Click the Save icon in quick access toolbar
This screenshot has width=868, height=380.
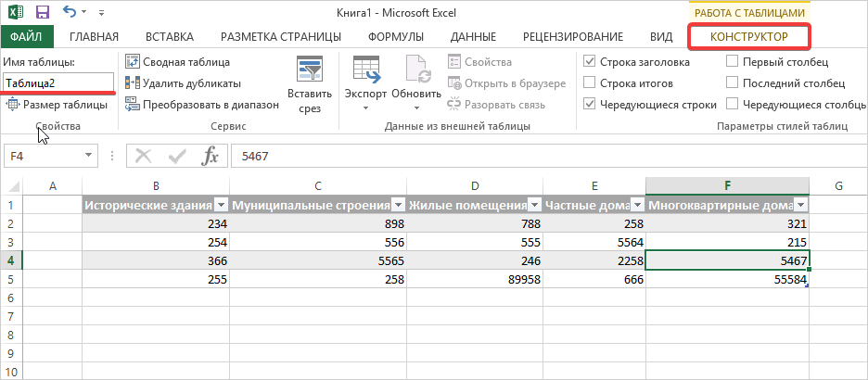tap(43, 13)
